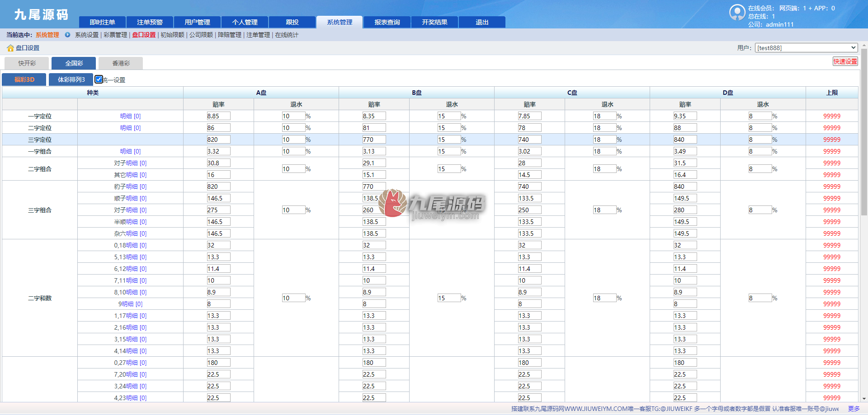Click the 九尾源码 logo
868x415 pixels.
41,14
